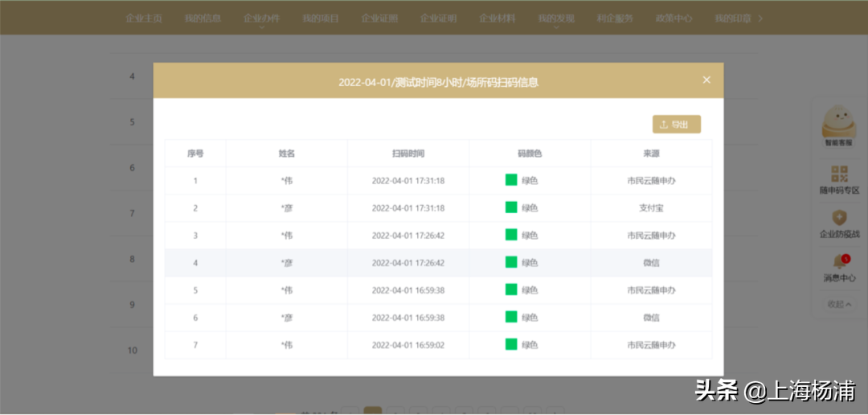Click the dialog title text
The height and width of the screenshot is (415, 868).
click(x=439, y=83)
